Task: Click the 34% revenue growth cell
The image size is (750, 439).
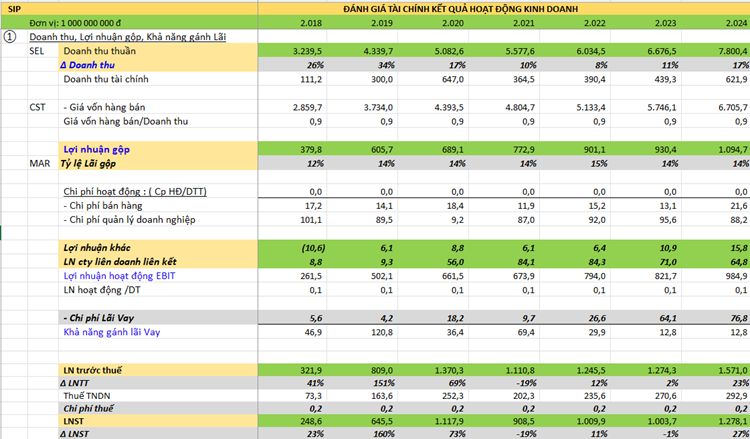Action: 386,65
